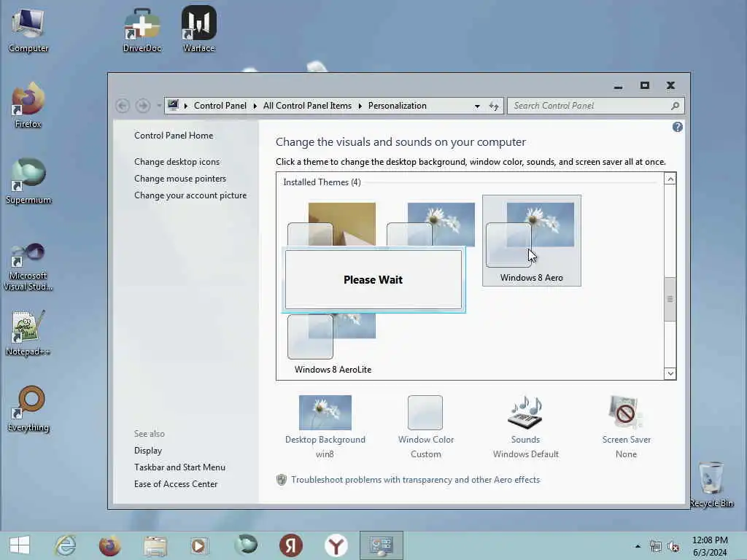Open the Screen Saver settings icon
Image resolution: width=747 pixels, height=560 pixels.
pyautogui.click(x=626, y=413)
